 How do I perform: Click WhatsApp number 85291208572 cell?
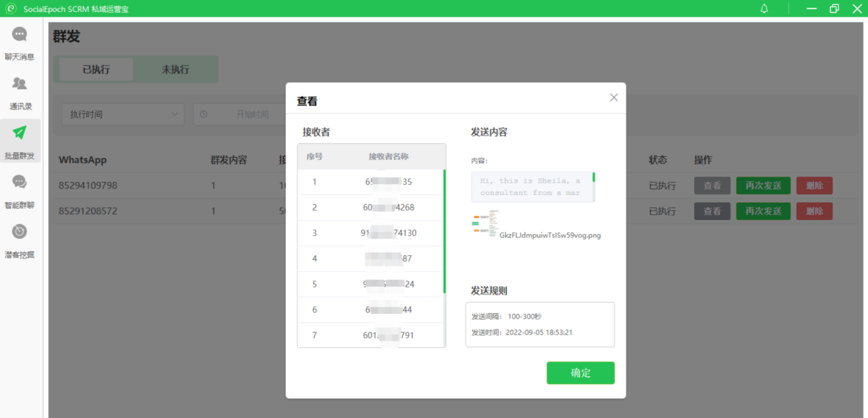point(88,211)
